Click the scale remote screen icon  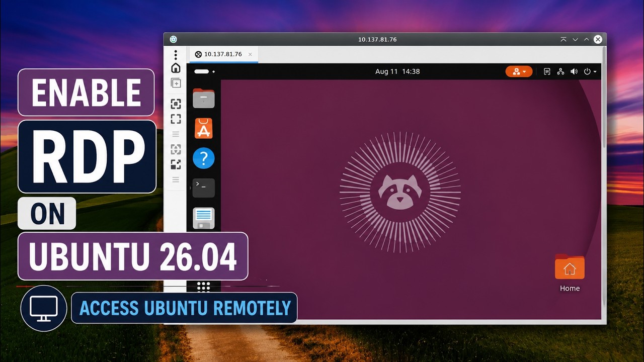click(176, 164)
